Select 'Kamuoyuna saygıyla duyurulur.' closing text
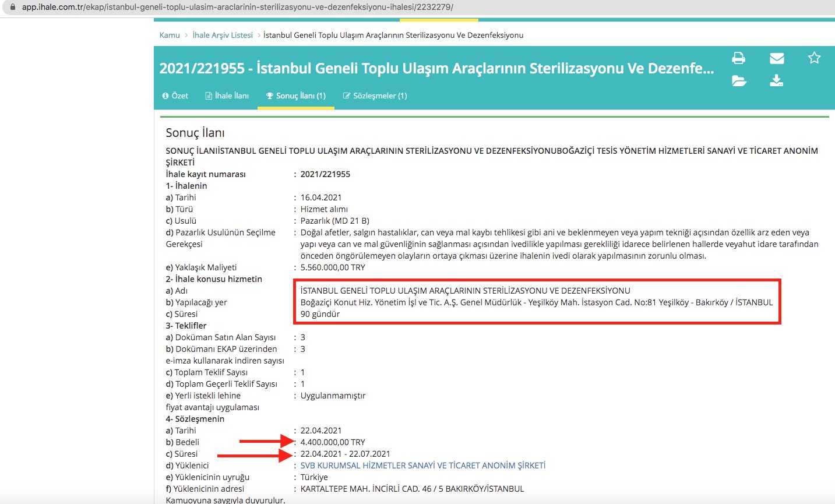 tap(226, 500)
